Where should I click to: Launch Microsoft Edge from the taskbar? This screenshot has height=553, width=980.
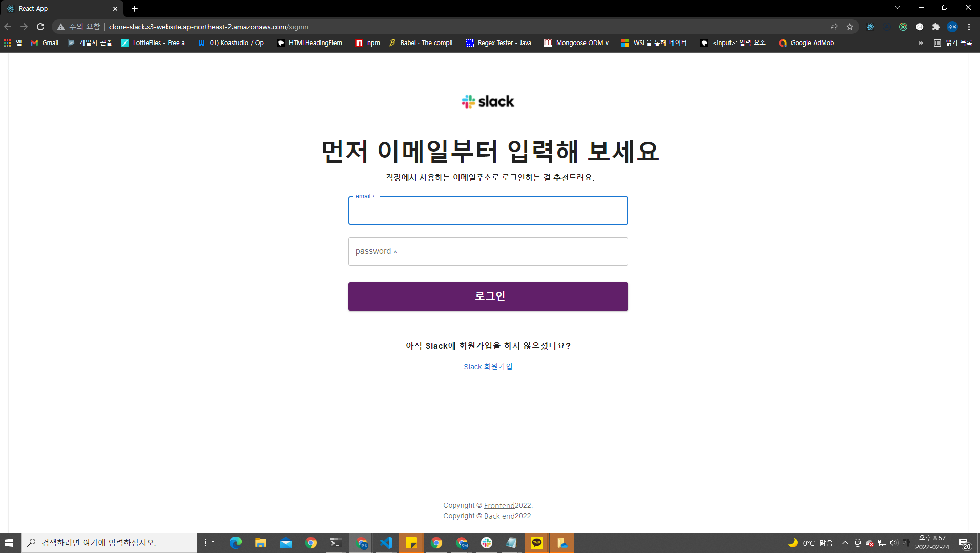coord(235,543)
